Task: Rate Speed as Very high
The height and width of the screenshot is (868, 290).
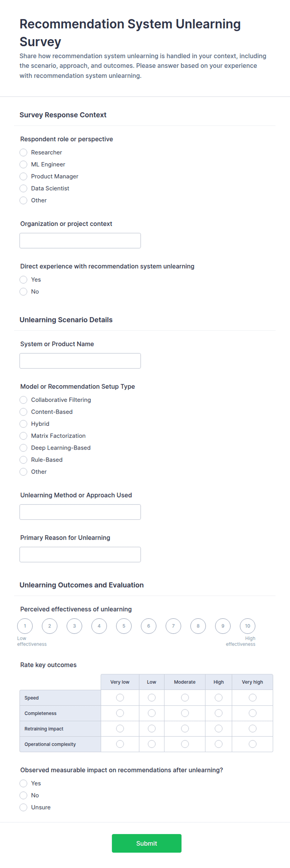Action: coord(253,697)
